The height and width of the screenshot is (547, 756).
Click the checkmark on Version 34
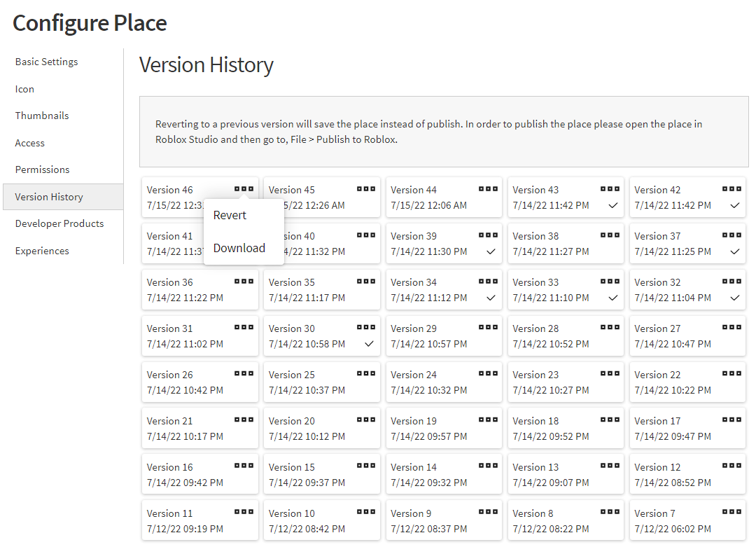tap(491, 298)
